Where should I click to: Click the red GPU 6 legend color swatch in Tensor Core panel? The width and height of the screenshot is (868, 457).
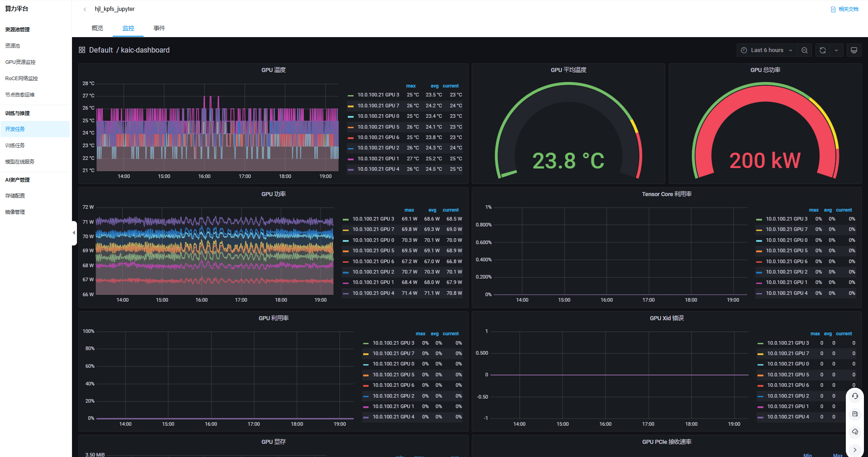[x=759, y=262]
